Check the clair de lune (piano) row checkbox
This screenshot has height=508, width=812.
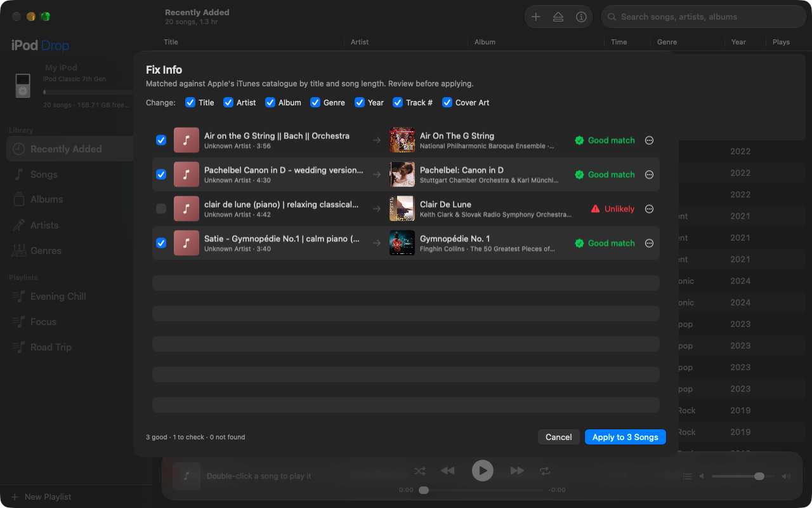pyautogui.click(x=161, y=209)
